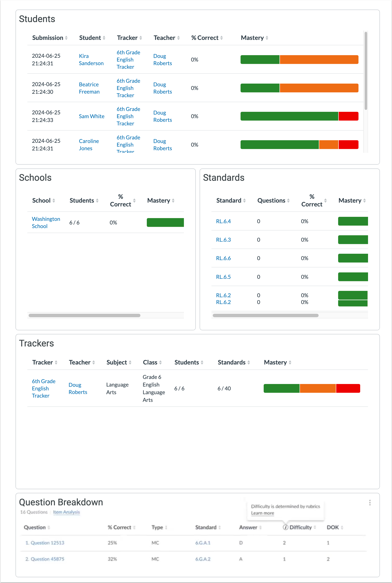Toggle sorting on Trackers Teacher column
This screenshot has height=583, width=392.
94,362
